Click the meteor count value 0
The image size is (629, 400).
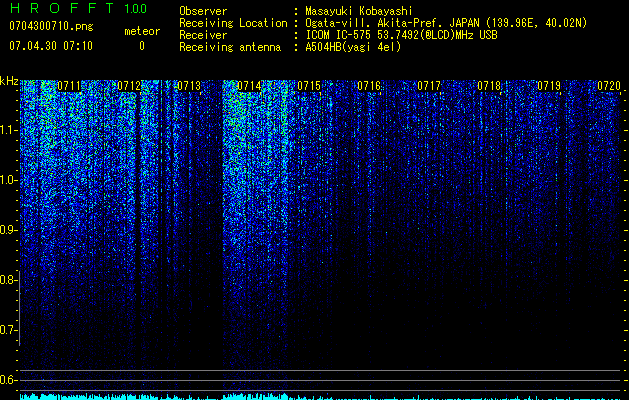pos(142,46)
